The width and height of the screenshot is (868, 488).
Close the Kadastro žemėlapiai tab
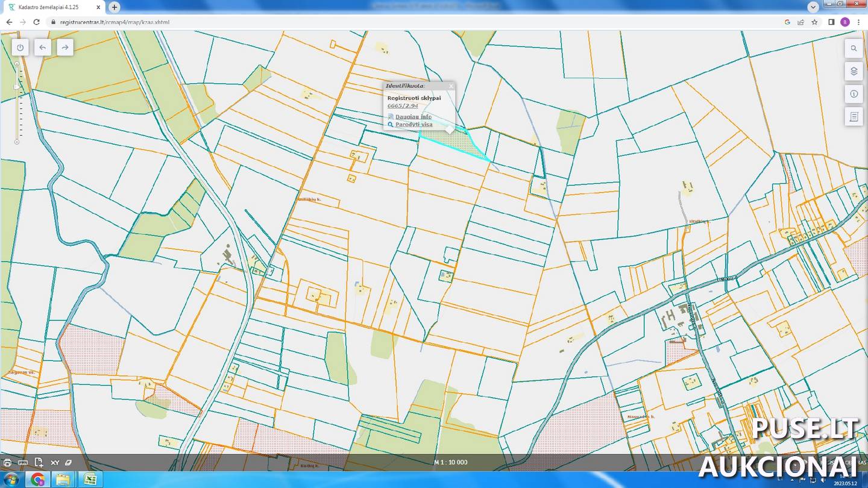point(98,7)
